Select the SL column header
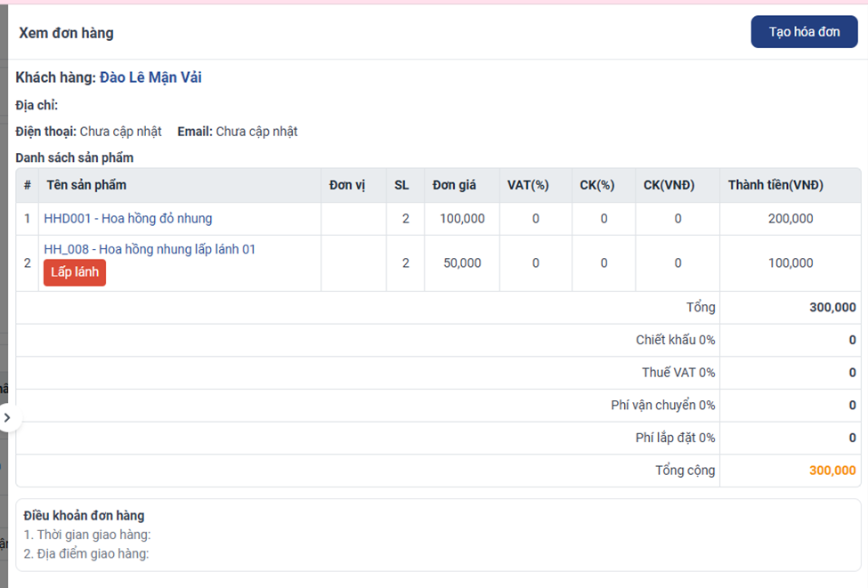 (402, 185)
